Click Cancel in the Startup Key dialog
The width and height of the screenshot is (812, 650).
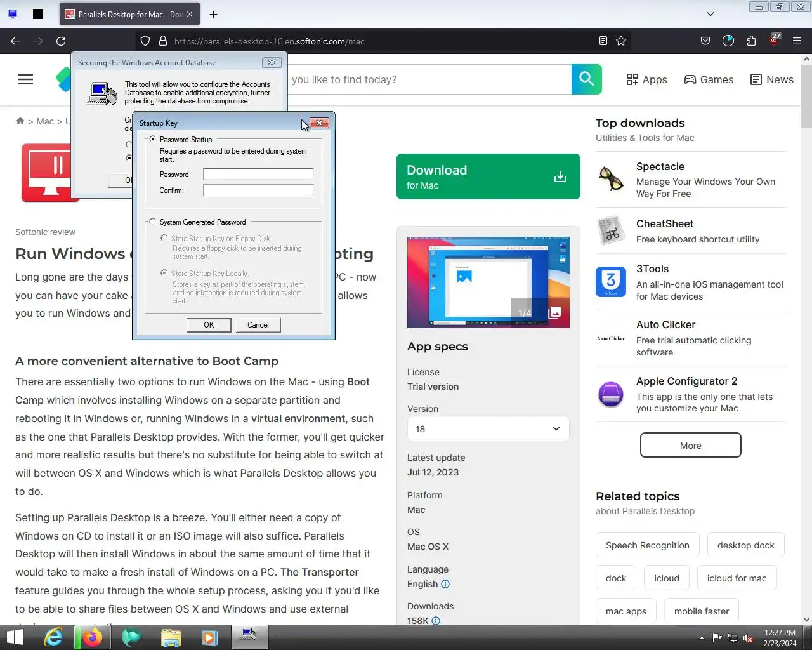(x=258, y=324)
